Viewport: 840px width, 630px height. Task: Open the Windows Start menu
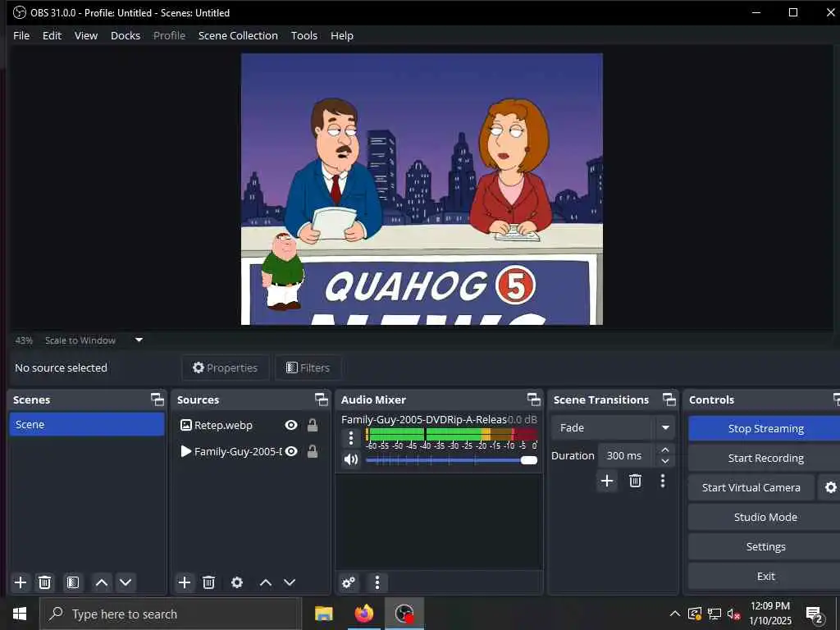point(20,614)
